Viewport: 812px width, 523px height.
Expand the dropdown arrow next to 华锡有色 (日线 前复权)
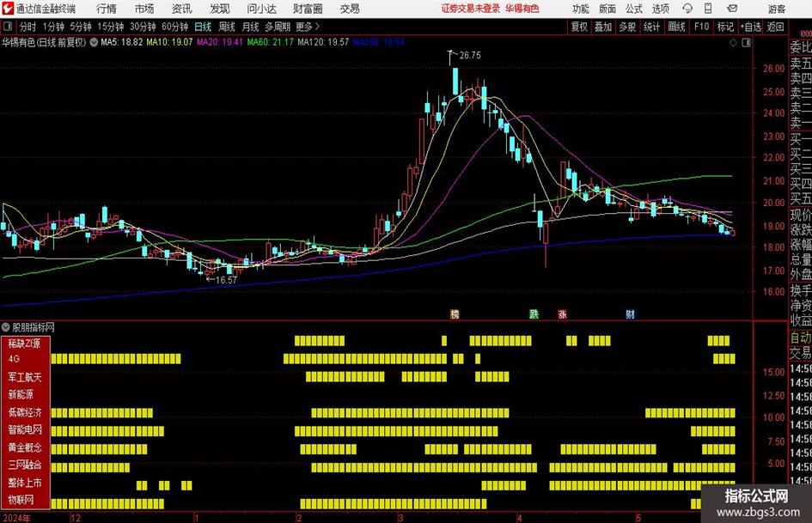(94, 42)
